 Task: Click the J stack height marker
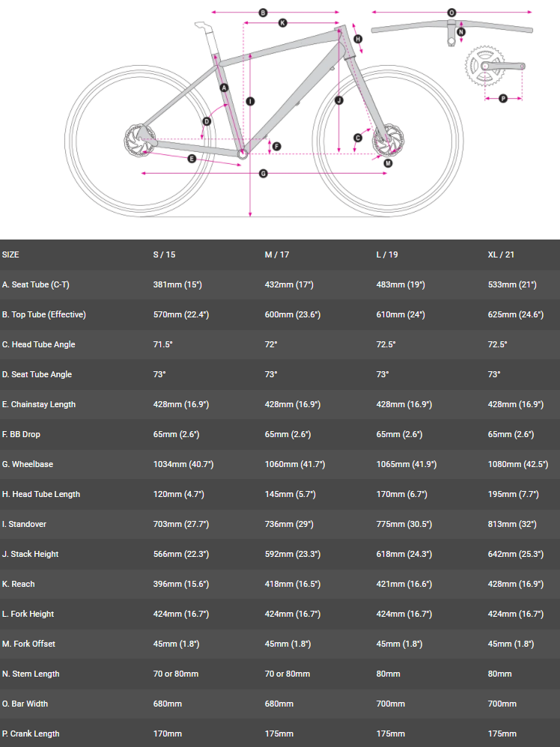point(338,100)
